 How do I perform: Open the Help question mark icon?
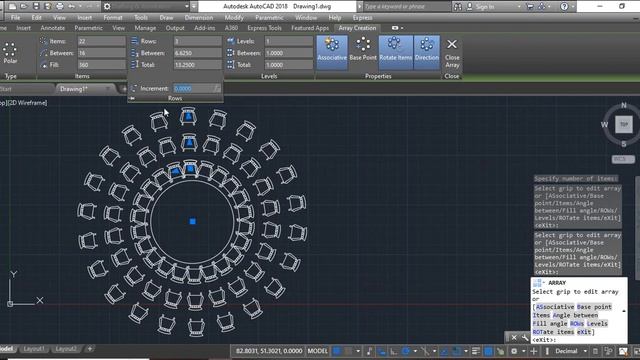[x=564, y=7]
